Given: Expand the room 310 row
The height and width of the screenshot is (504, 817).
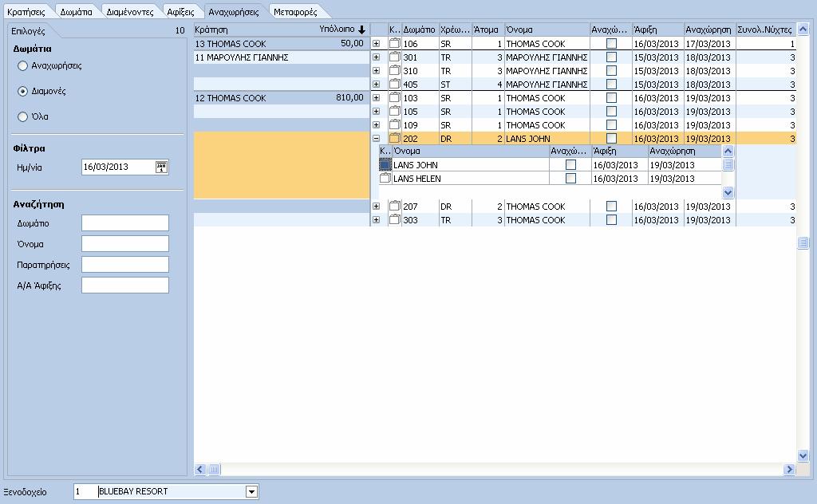Looking at the screenshot, I should pyautogui.click(x=377, y=71).
